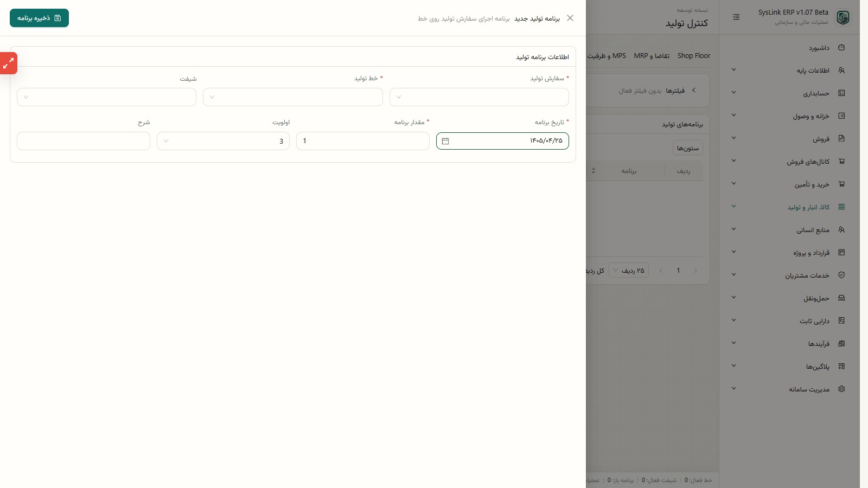This screenshot has height=488, width=868.
Task: Click the calendar icon in date field
Action: click(x=445, y=141)
